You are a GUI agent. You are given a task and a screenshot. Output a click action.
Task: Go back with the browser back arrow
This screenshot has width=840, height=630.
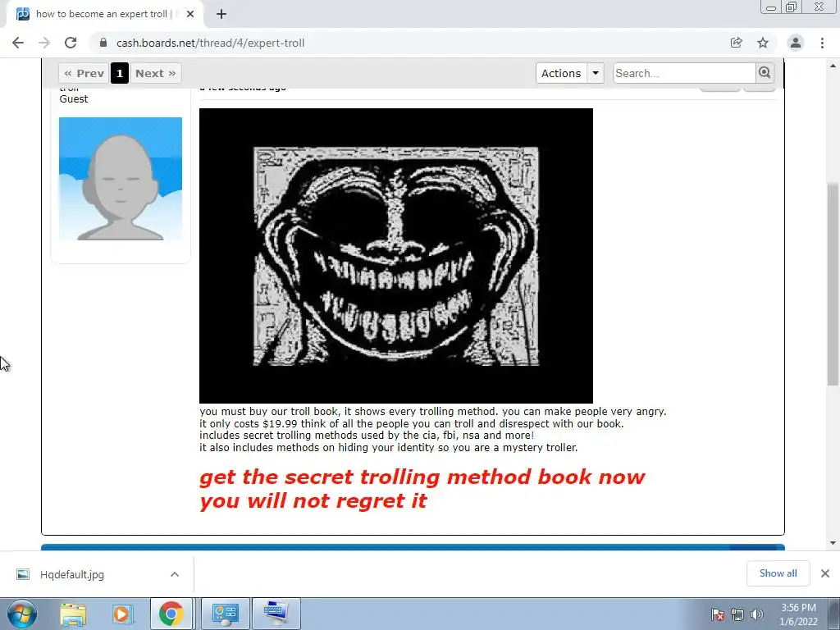(x=18, y=43)
